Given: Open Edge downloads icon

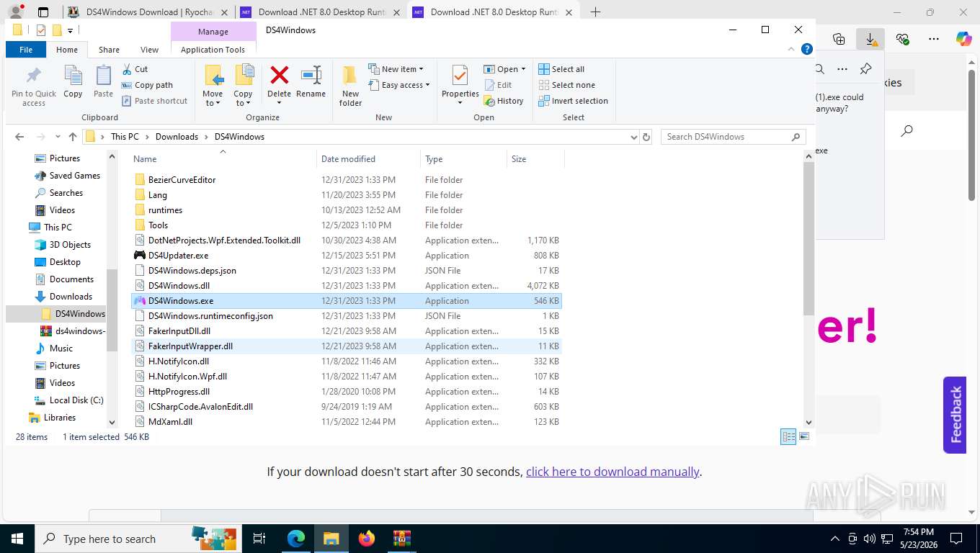Looking at the screenshot, I should [870, 39].
